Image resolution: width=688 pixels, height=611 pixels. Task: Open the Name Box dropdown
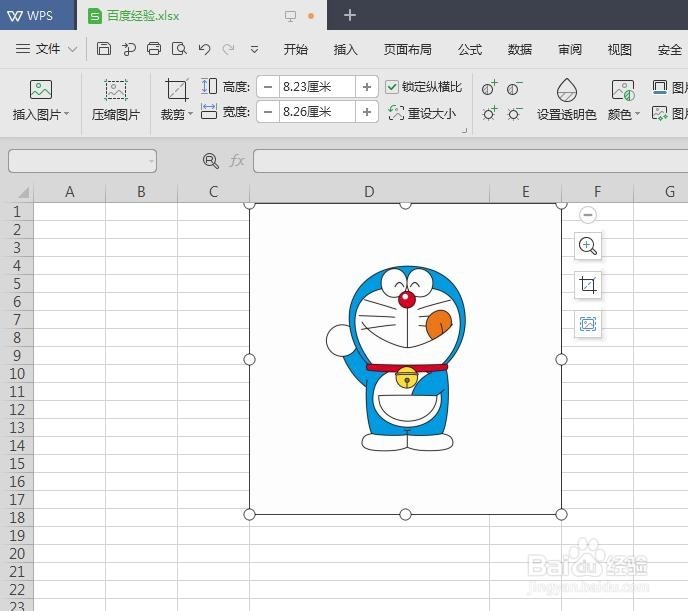coord(150,161)
